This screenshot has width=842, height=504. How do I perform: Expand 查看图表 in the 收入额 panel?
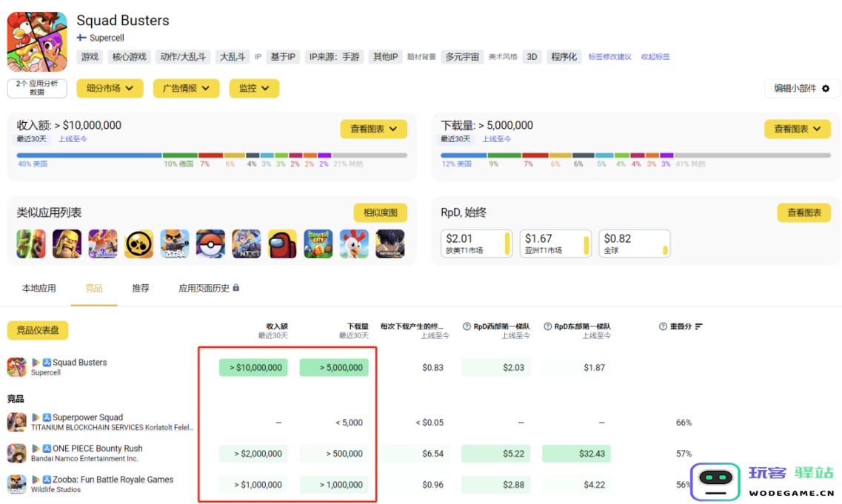(374, 129)
